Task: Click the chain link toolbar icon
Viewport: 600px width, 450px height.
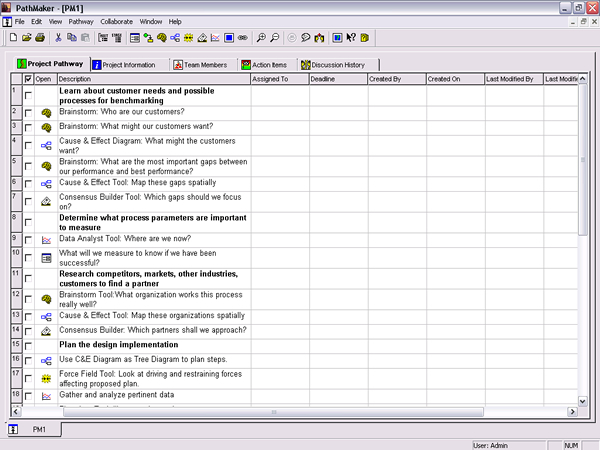Action: point(243,38)
